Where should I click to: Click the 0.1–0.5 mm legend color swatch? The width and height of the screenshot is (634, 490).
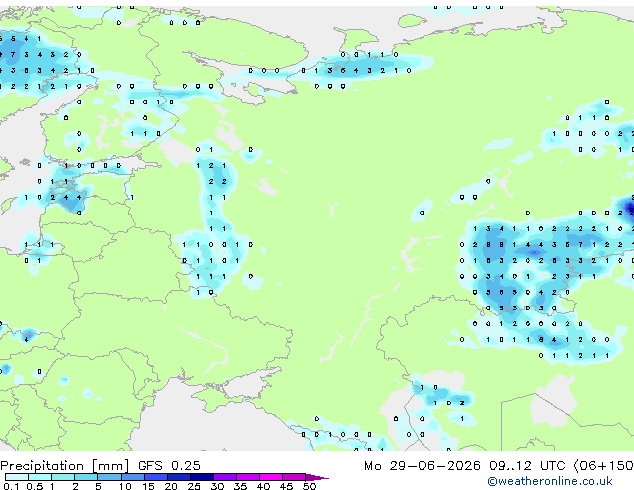coord(17,477)
